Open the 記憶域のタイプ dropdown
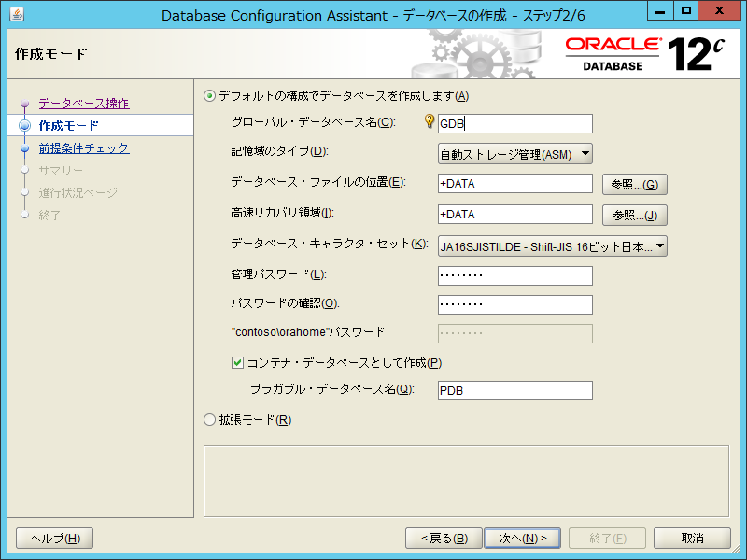 pos(515,154)
